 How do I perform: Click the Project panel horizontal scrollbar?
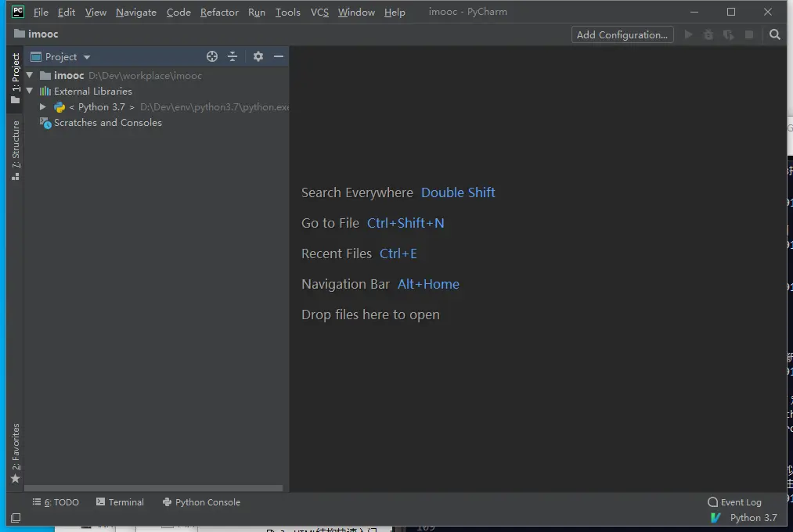(153, 488)
